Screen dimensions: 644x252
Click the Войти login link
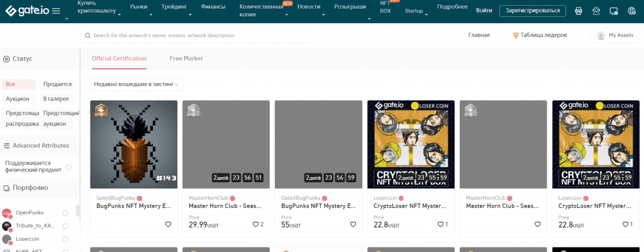484,11
